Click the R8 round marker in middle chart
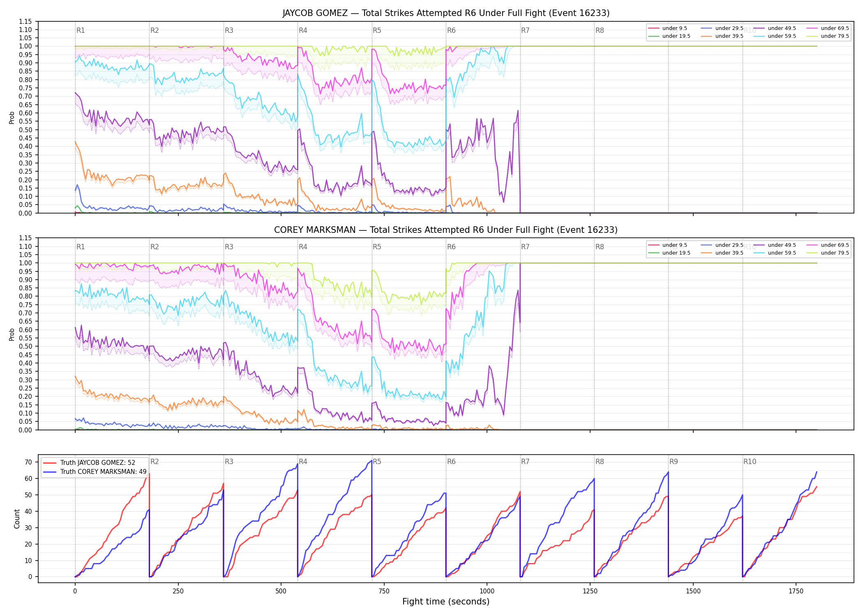 [x=600, y=247]
